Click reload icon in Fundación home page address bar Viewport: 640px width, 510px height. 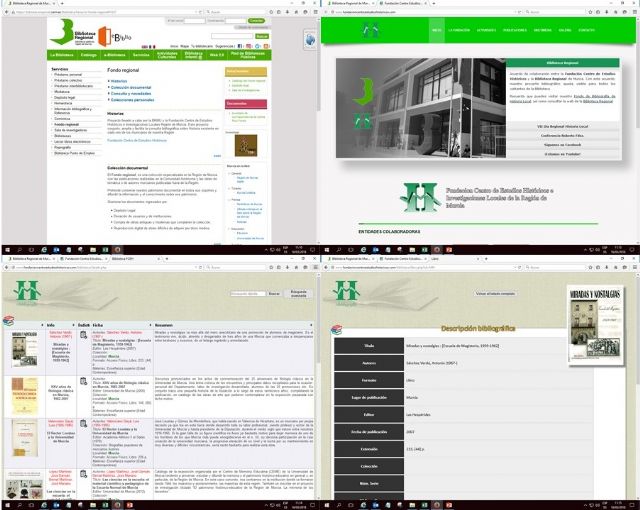[520, 12]
